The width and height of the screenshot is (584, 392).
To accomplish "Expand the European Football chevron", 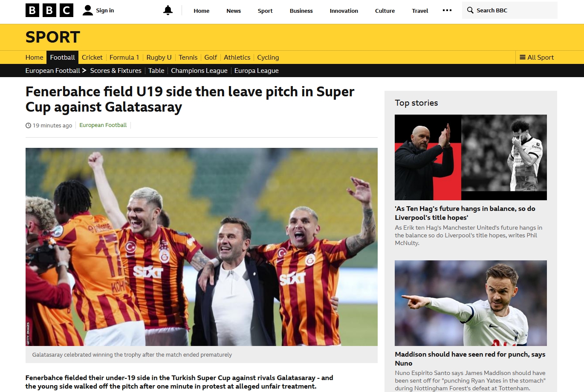I will point(84,70).
